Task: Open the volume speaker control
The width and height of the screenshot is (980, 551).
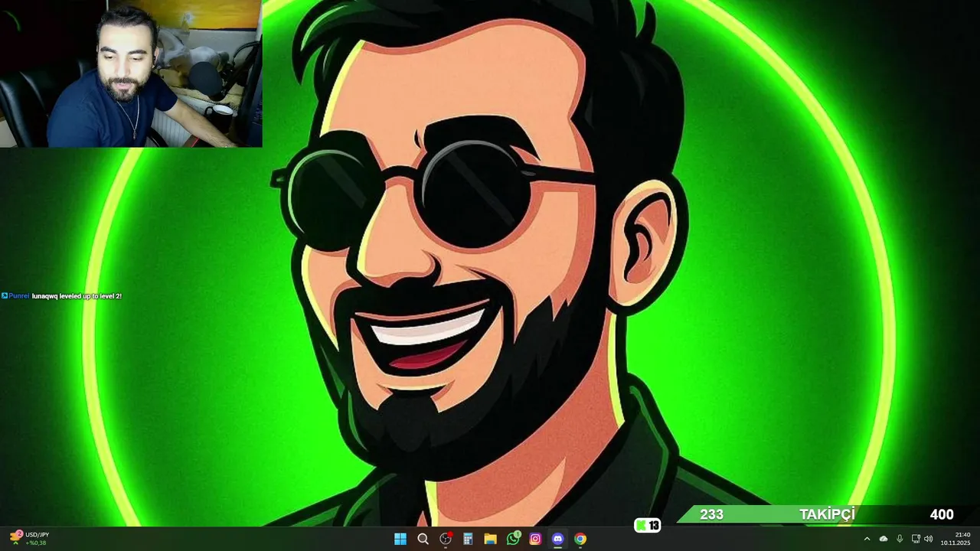Action: (929, 539)
